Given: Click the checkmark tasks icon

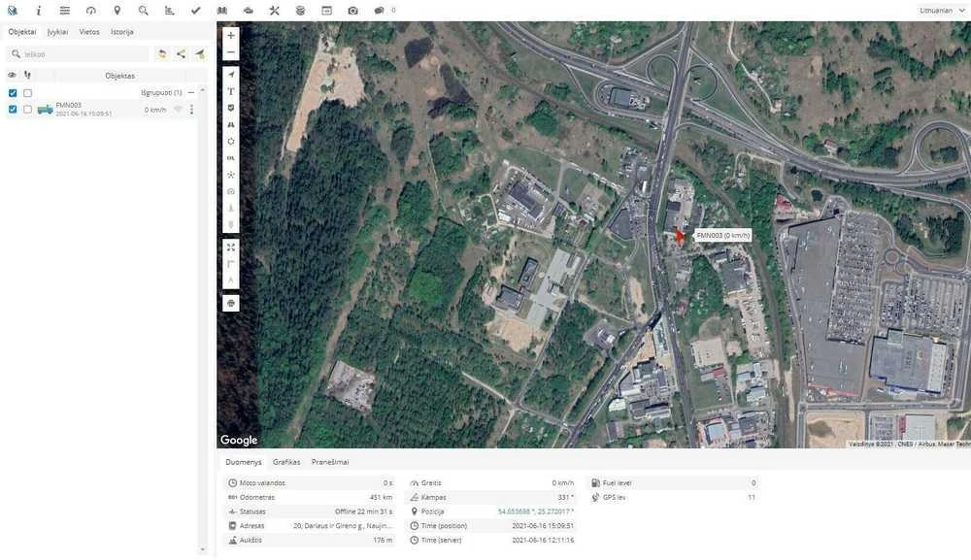Looking at the screenshot, I should pos(196,11).
